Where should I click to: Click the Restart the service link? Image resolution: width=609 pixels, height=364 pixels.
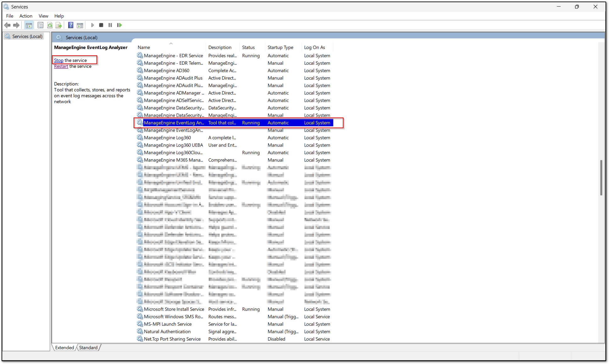(x=61, y=66)
